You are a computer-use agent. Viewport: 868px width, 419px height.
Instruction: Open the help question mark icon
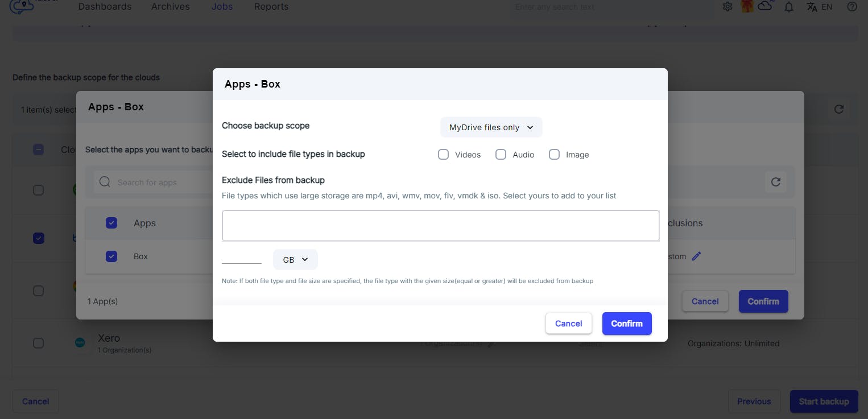point(852,7)
